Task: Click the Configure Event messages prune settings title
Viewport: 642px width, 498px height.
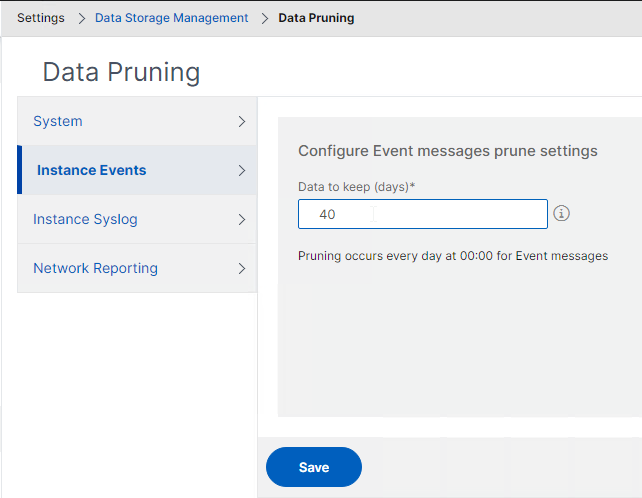Action: 448,151
